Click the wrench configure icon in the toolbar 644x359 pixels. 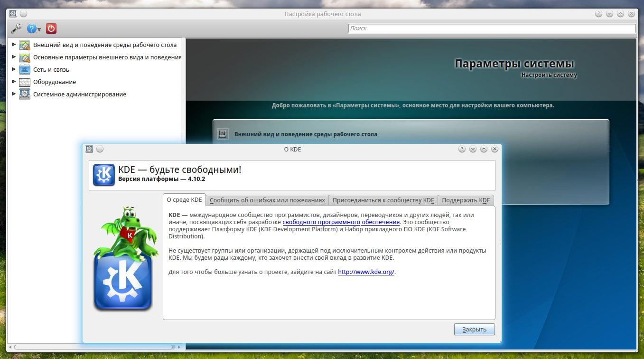pyautogui.click(x=16, y=28)
